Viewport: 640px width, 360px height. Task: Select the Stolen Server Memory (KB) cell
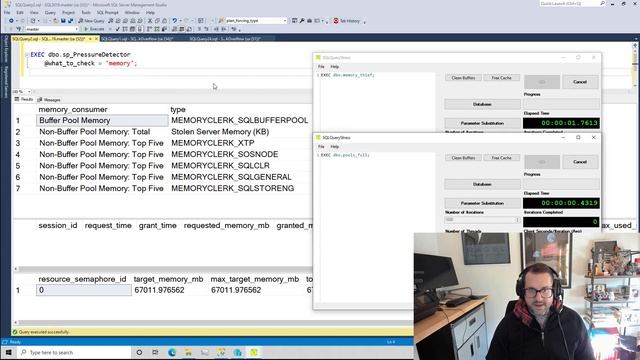pyautogui.click(x=240, y=132)
